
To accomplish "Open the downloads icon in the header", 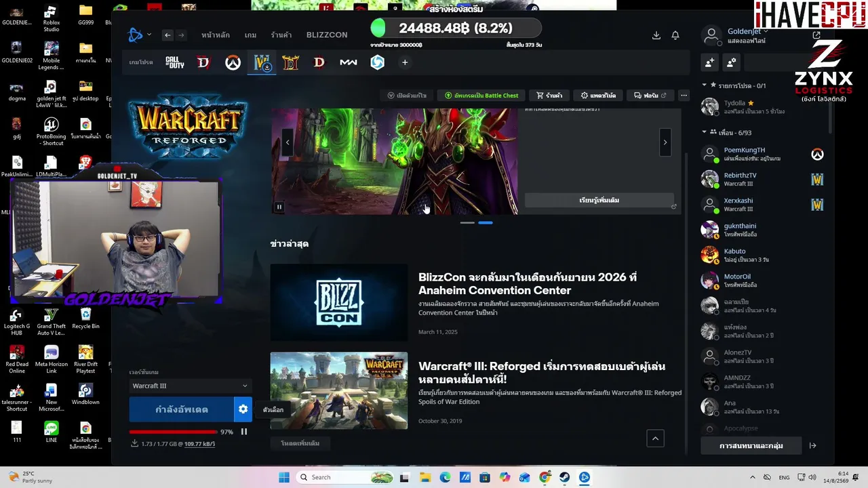I will tap(656, 35).
